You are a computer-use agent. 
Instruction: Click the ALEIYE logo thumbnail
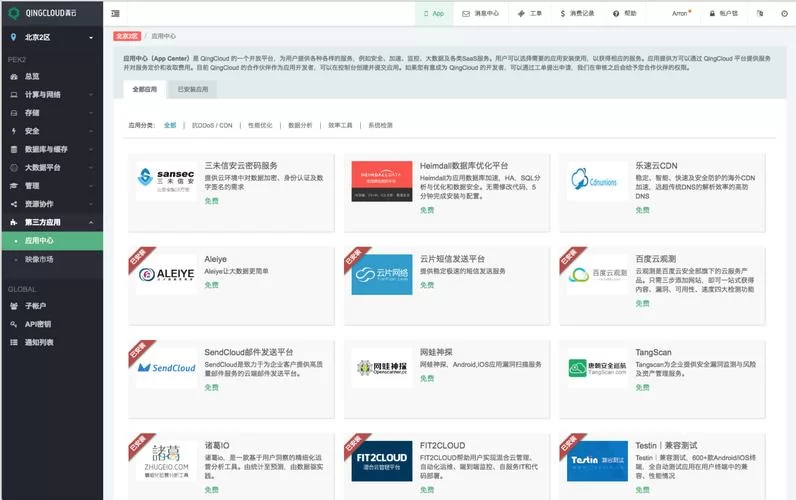[167, 274]
